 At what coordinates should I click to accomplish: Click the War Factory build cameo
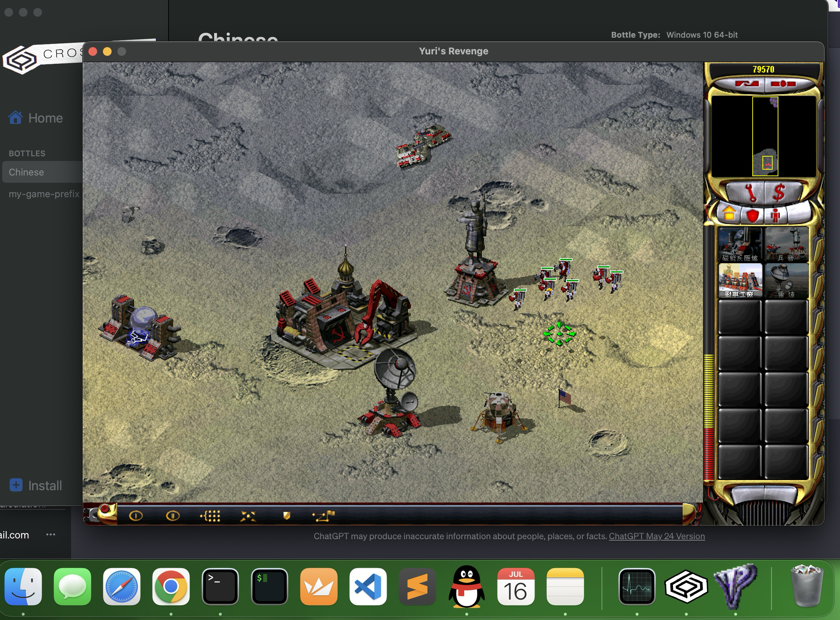740,281
